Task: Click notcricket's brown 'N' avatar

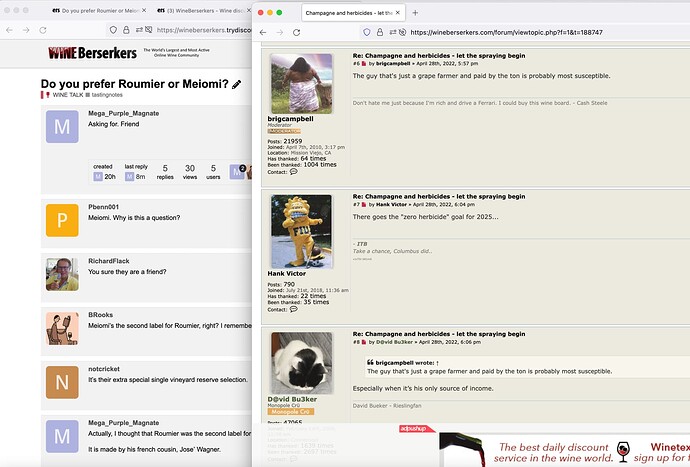Action: click(x=62, y=382)
